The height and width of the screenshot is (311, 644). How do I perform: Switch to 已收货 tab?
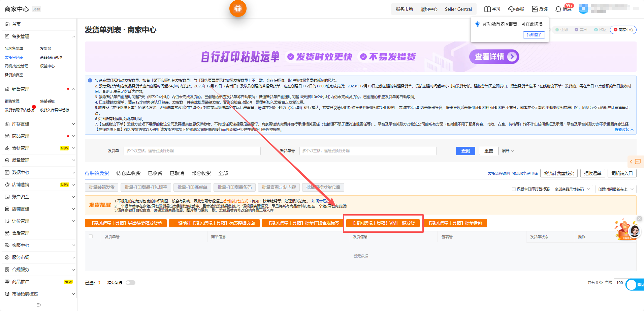[155, 174]
